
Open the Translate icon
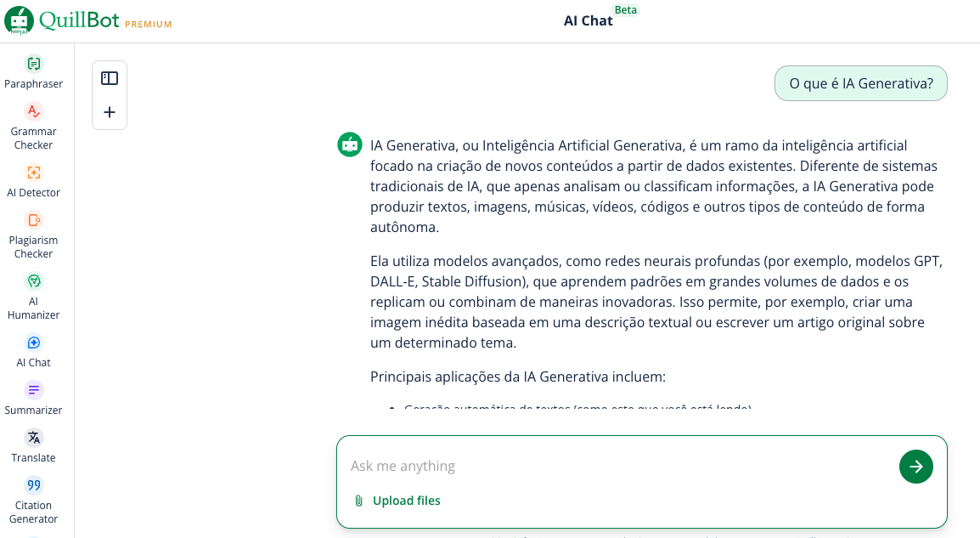34,438
